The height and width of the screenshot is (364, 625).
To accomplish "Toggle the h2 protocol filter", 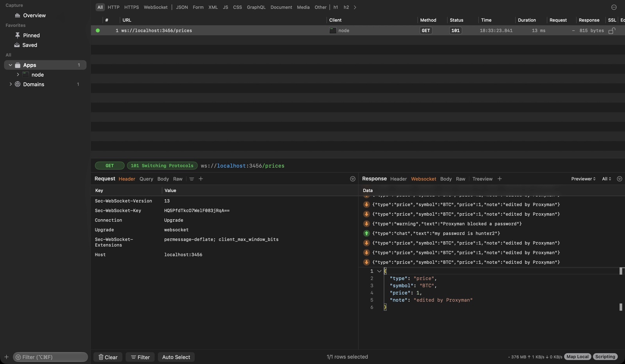I will tap(346, 7).
